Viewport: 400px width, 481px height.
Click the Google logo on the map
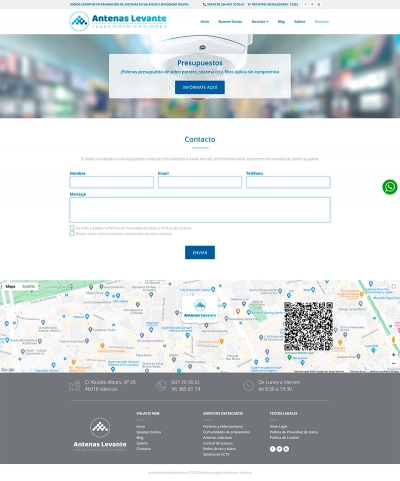[8, 369]
